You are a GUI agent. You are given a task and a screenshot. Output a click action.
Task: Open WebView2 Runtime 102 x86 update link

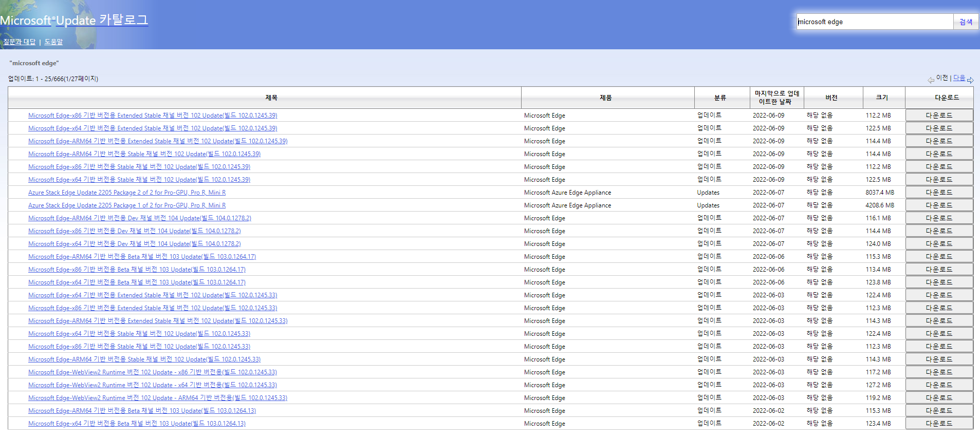(153, 372)
